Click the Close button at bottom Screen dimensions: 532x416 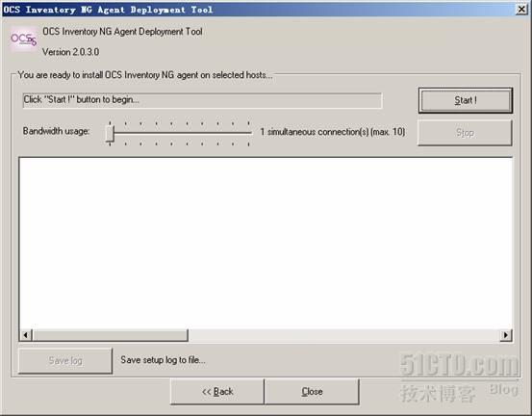312,392
